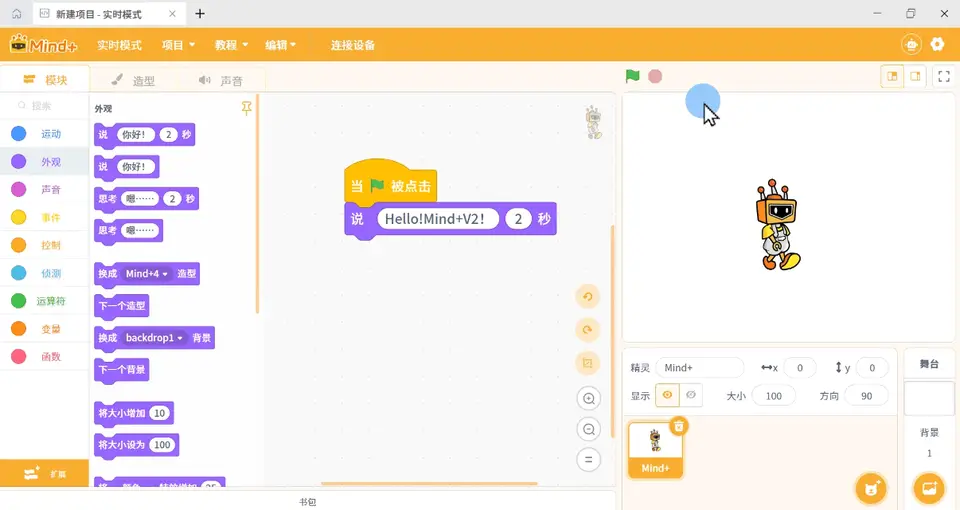This screenshot has width=960, height=510.
Task: Edit the y coordinate field
Action: 872,367
